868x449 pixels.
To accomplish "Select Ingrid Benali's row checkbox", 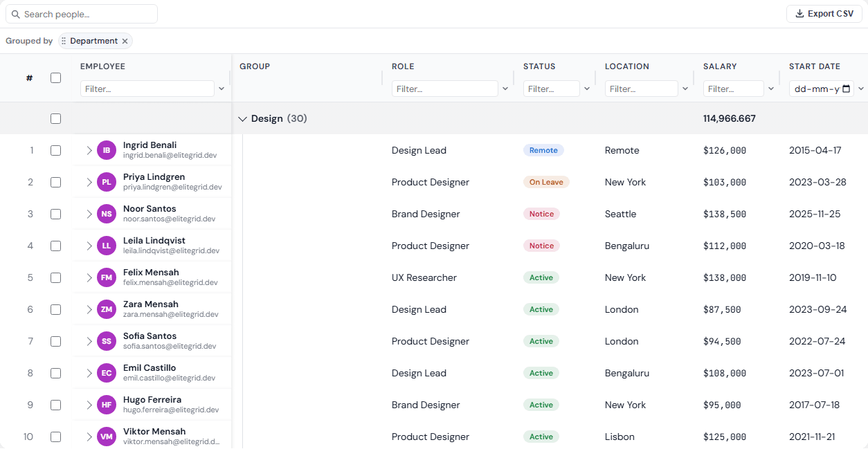I will (56, 150).
